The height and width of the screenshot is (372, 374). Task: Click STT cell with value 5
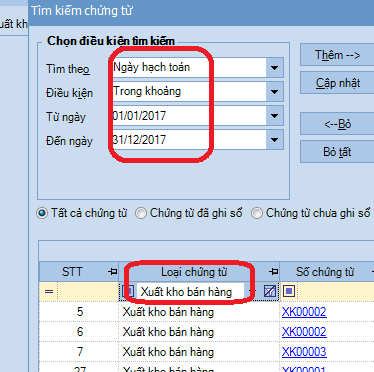(x=79, y=312)
